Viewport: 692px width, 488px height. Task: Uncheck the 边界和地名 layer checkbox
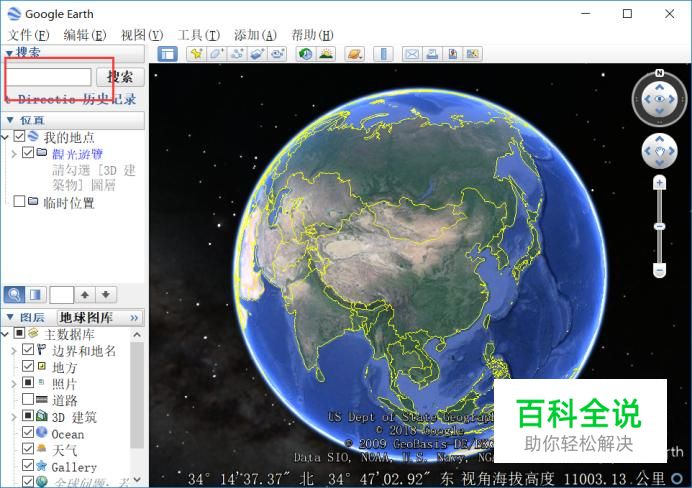(x=28, y=349)
